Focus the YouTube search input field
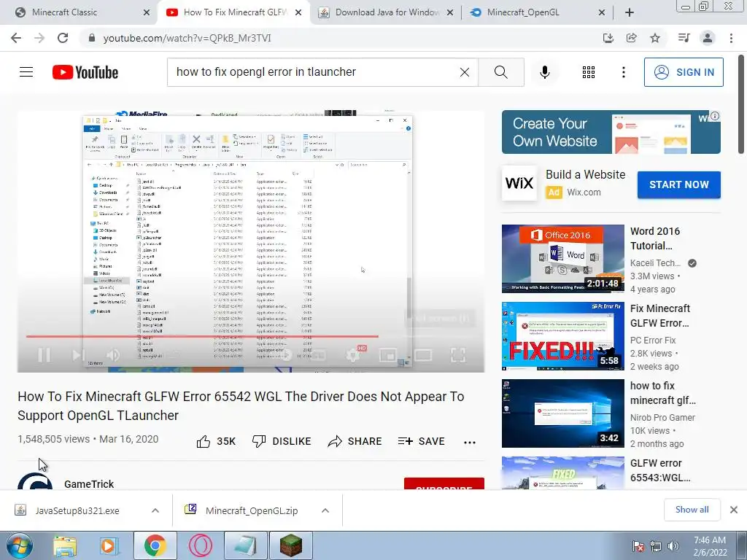 314,72
